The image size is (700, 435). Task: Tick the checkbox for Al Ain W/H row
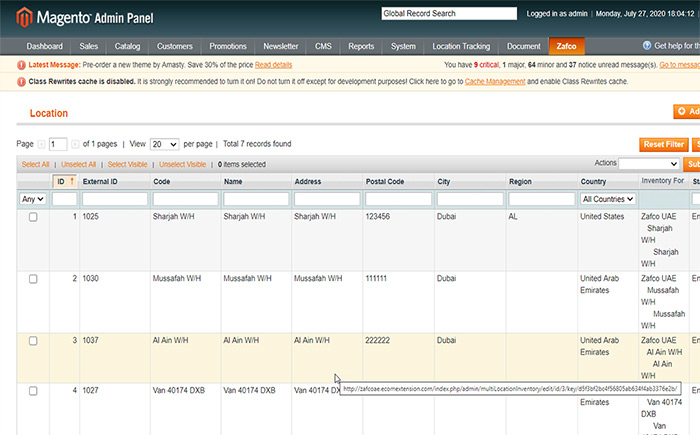point(33,341)
